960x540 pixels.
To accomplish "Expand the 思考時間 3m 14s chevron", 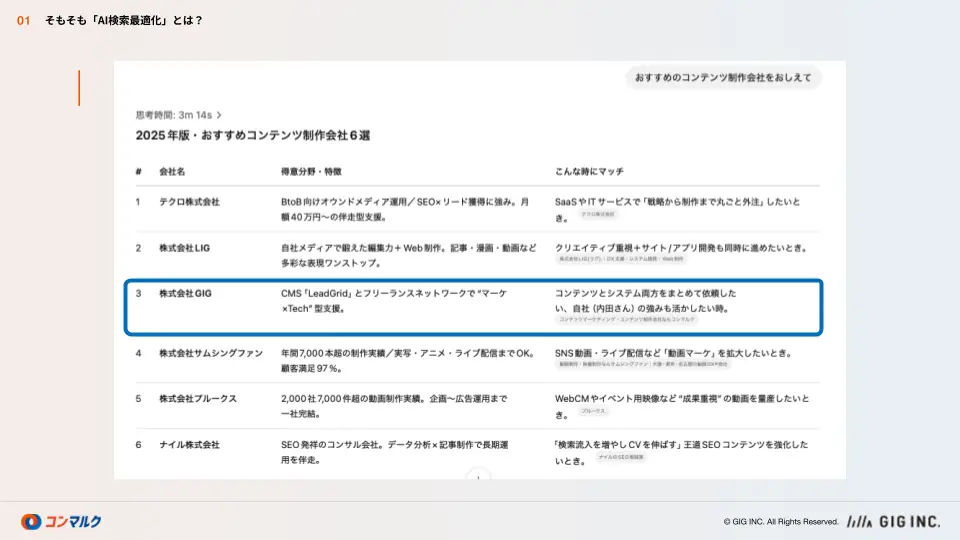I will 219,115.
